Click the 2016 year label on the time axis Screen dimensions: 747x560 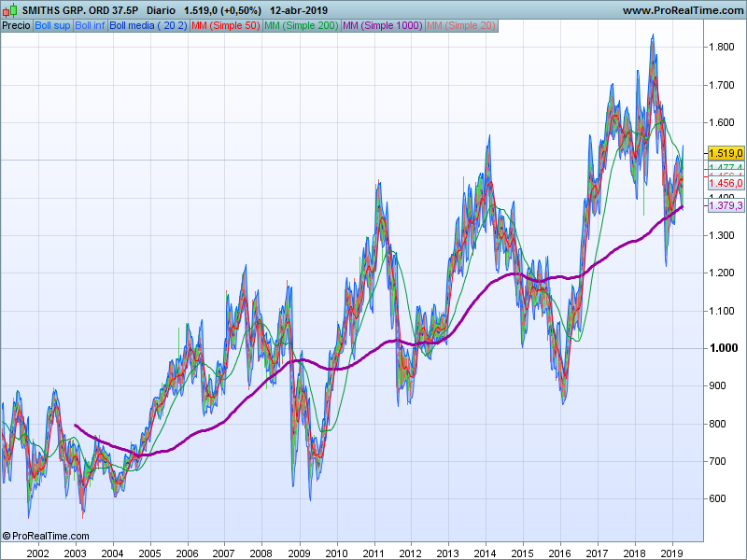(559, 553)
